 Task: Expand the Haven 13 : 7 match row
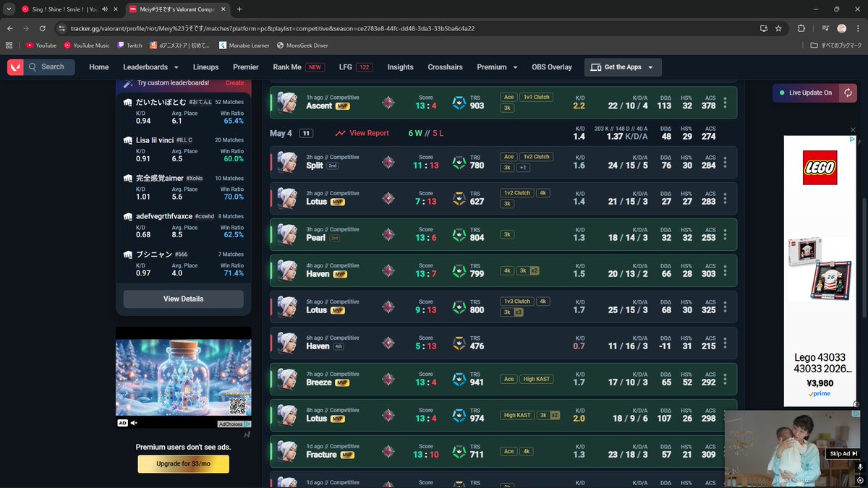[503, 271]
